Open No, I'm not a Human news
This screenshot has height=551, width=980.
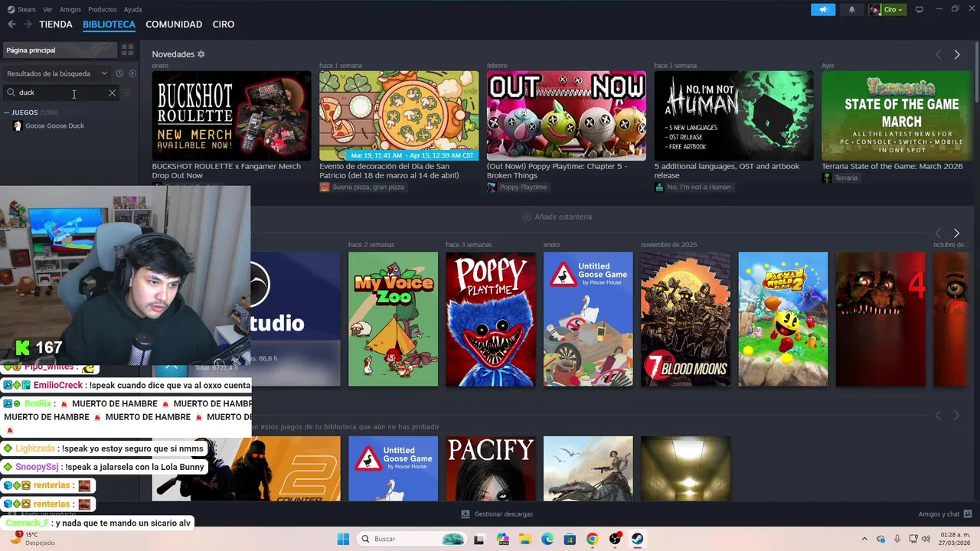tap(733, 116)
